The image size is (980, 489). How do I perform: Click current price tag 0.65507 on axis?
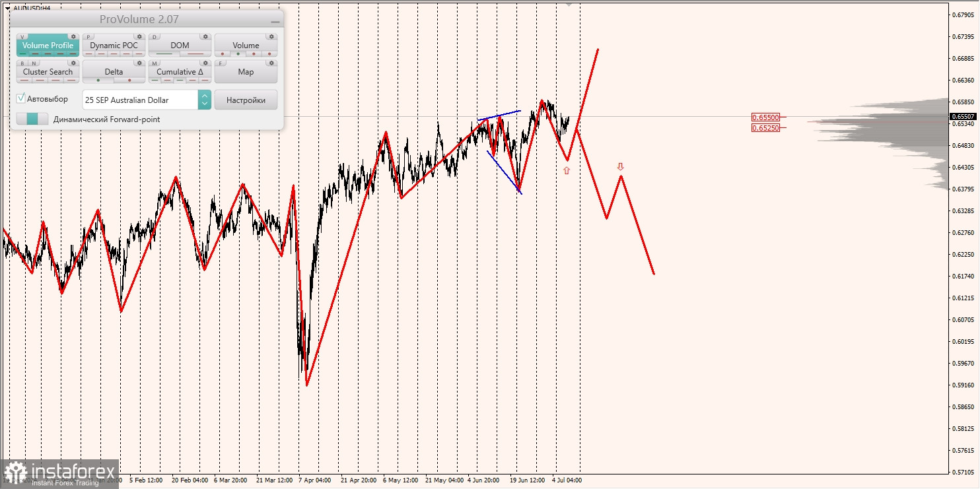(x=963, y=116)
